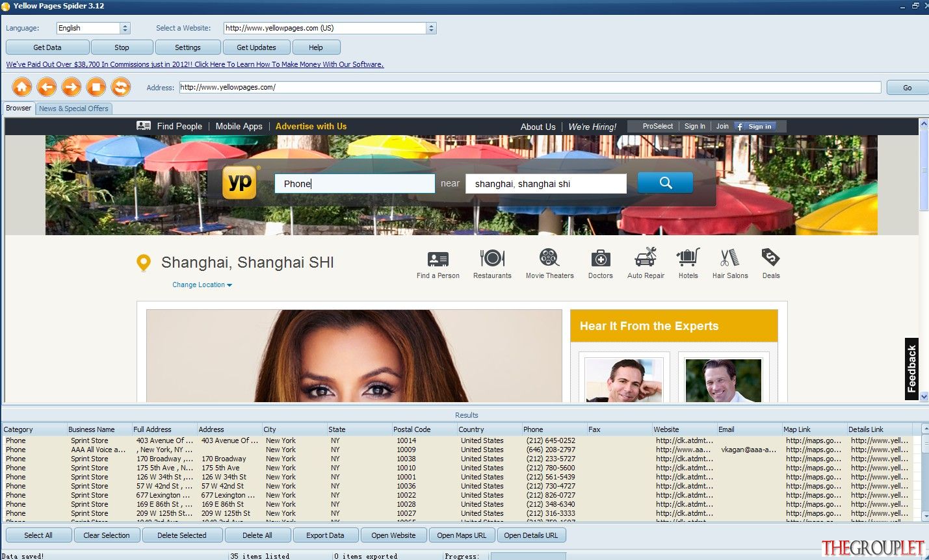Click the Go button
This screenshot has width=929, height=560.
click(907, 88)
